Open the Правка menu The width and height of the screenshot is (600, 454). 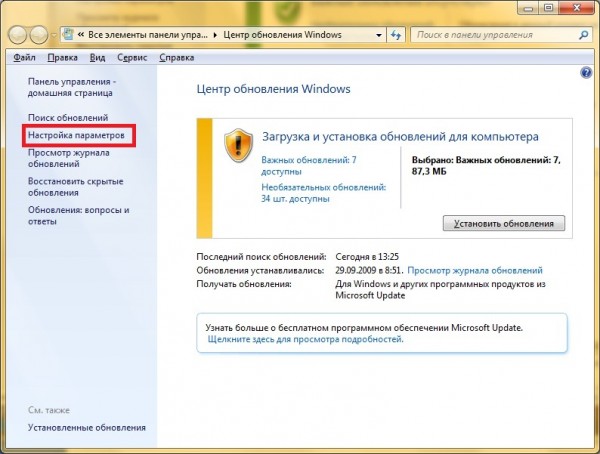[62, 57]
